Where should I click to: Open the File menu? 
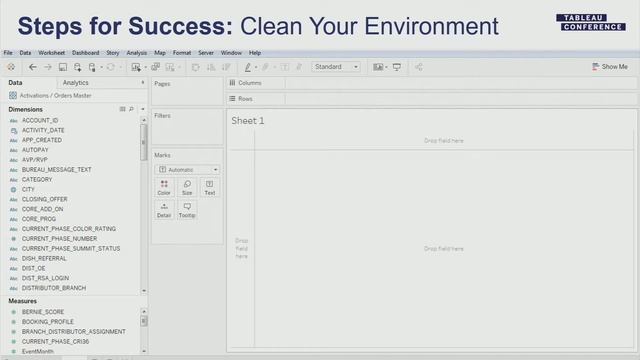(8, 53)
